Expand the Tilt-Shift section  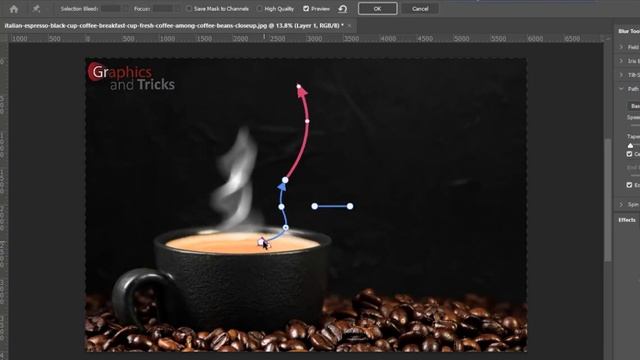tap(621, 75)
